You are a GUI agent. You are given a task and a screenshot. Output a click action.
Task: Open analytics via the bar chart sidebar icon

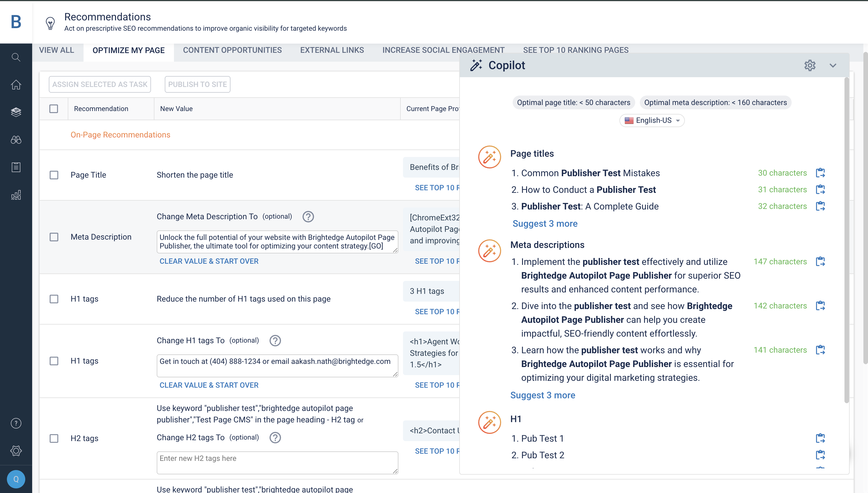16,195
